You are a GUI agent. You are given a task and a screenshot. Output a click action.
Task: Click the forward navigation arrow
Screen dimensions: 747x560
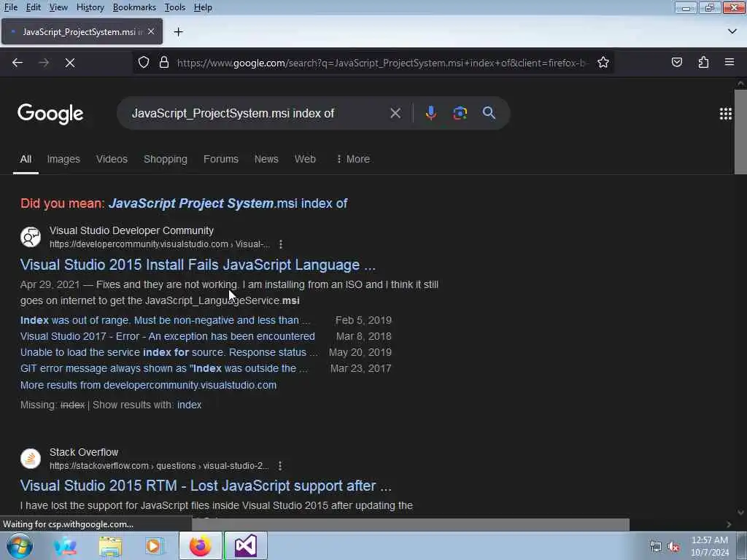tap(44, 63)
